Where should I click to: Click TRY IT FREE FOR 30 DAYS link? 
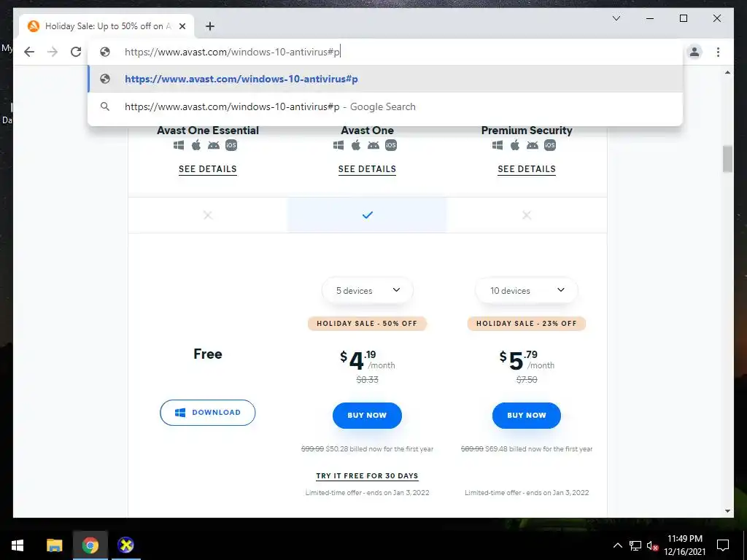point(368,476)
